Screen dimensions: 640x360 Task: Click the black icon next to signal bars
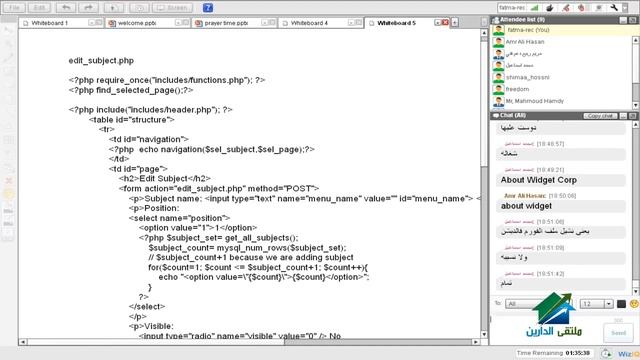[x=550, y=7]
